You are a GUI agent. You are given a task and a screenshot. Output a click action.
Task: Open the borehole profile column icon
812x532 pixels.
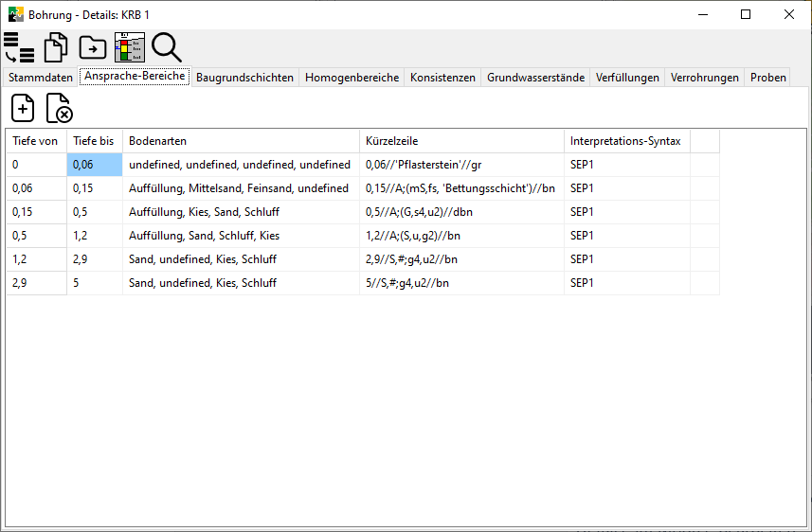129,47
